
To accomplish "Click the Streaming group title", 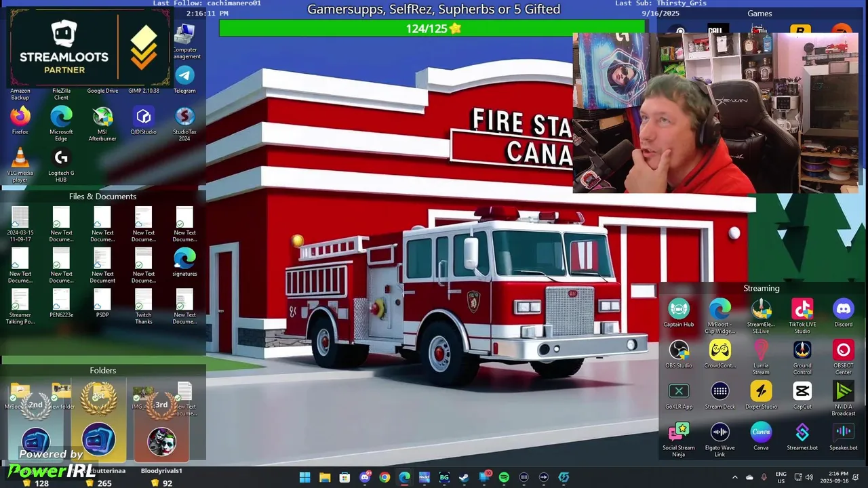I will pyautogui.click(x=762, y=288).
